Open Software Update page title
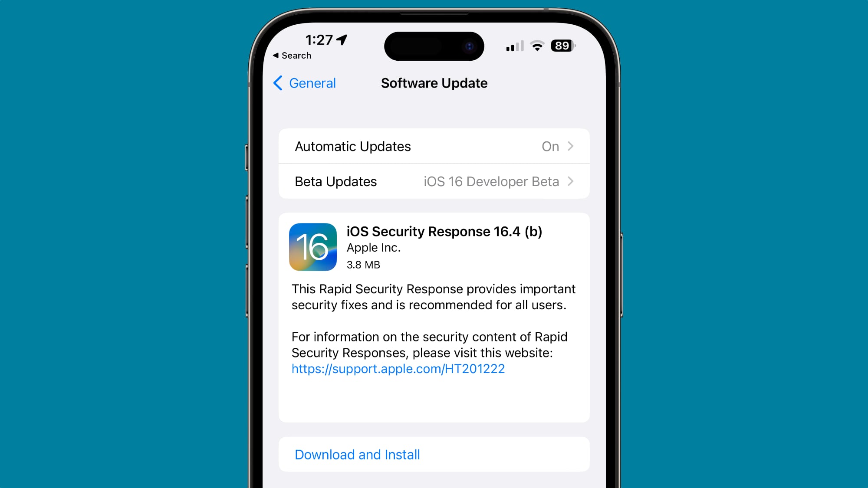 pos(434,83)
